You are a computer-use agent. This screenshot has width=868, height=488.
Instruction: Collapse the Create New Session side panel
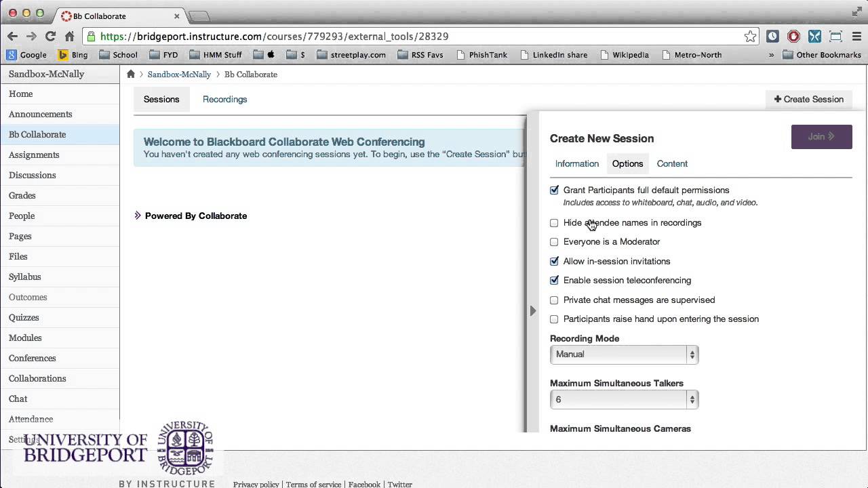533,310
